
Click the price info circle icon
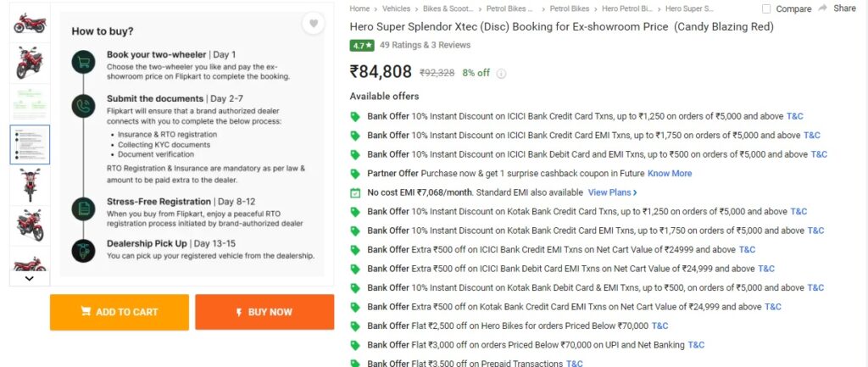[x=501, y=74]
